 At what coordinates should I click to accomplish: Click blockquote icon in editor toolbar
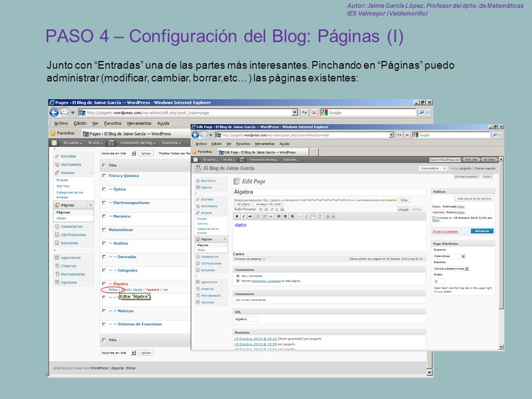pyautogui.click(x=271, y=216)
